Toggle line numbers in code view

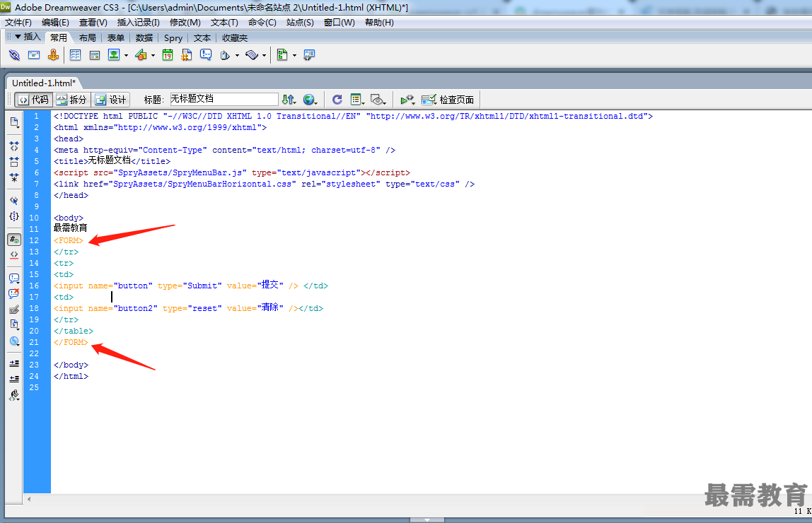(14, 240)
